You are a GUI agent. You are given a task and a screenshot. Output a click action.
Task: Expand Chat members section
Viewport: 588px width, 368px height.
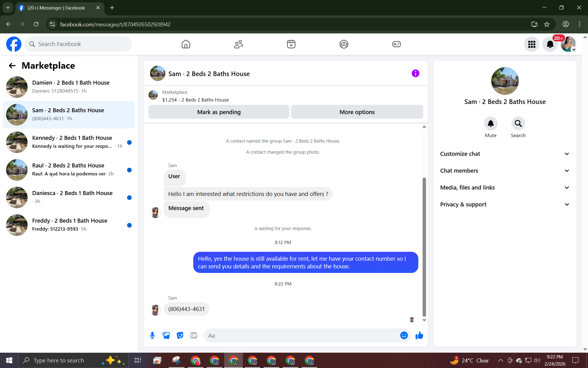[x=505, y=171]
